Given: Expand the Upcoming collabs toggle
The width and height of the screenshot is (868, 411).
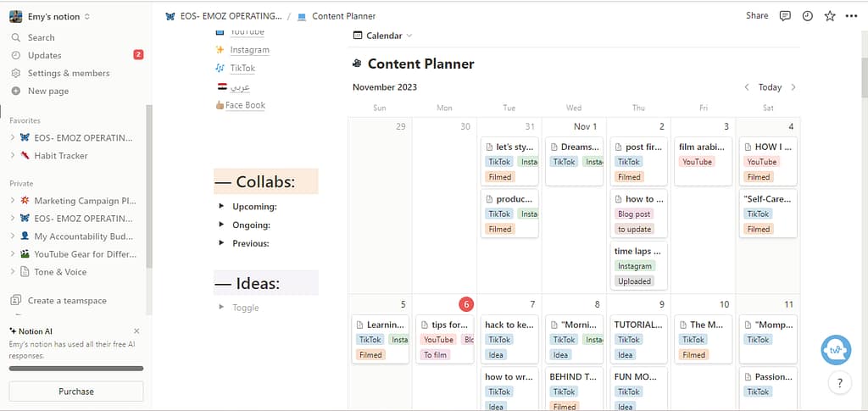Looking at the screenshot, I should 222,206.
